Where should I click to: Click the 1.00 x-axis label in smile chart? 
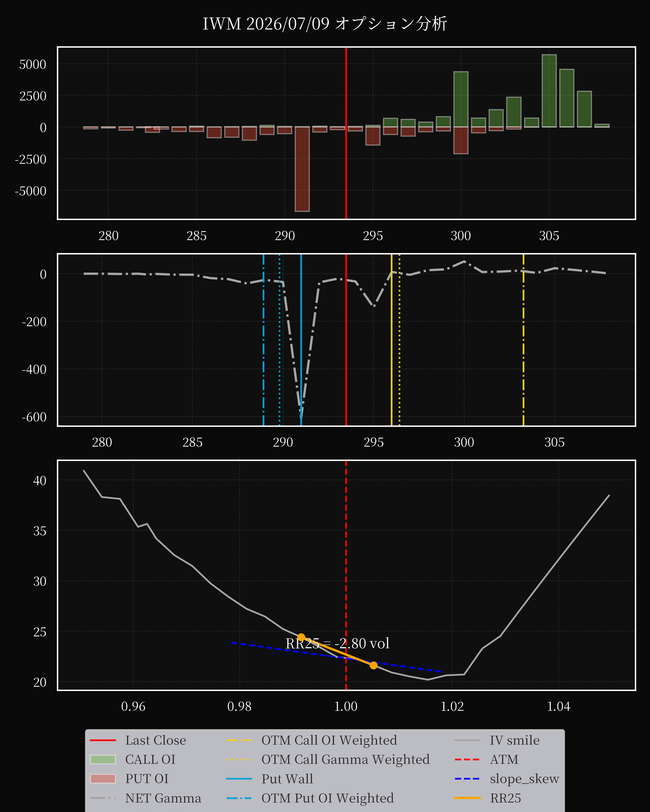click(346, 706)
